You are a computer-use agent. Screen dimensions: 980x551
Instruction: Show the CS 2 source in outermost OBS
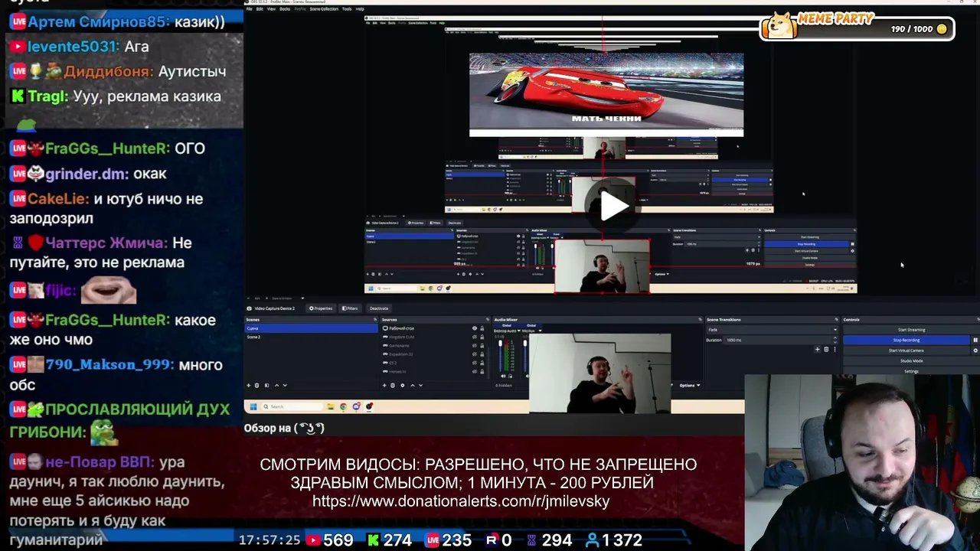pos(474,362)
